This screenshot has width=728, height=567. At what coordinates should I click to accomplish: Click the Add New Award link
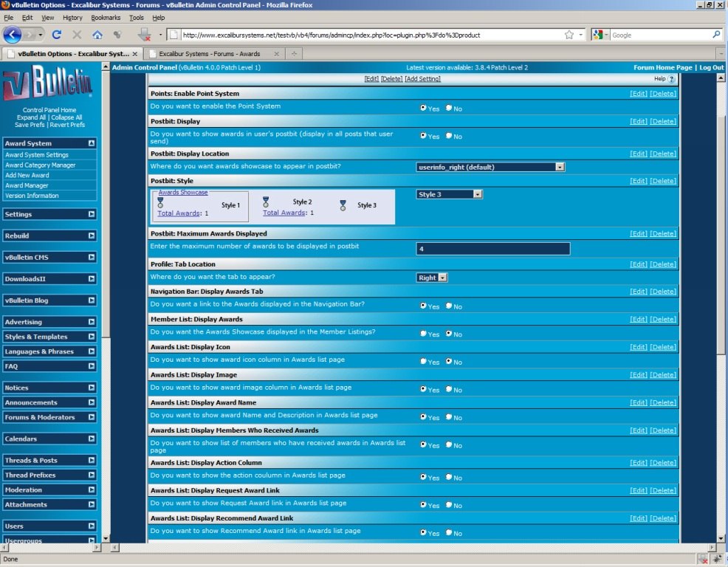coord(27,175)
